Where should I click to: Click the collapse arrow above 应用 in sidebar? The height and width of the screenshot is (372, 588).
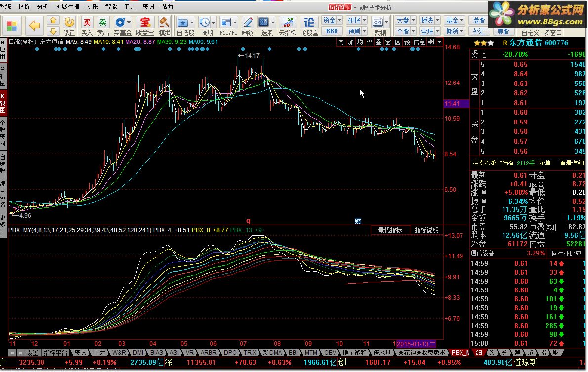coord(3,42)
